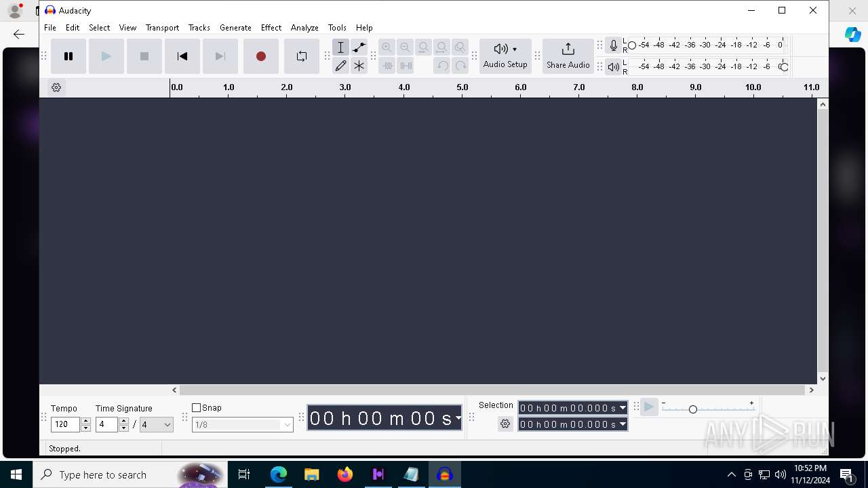868x488 pixels.
Task: Click Trim audio outside selection icon
Action: tap(387, 66)
